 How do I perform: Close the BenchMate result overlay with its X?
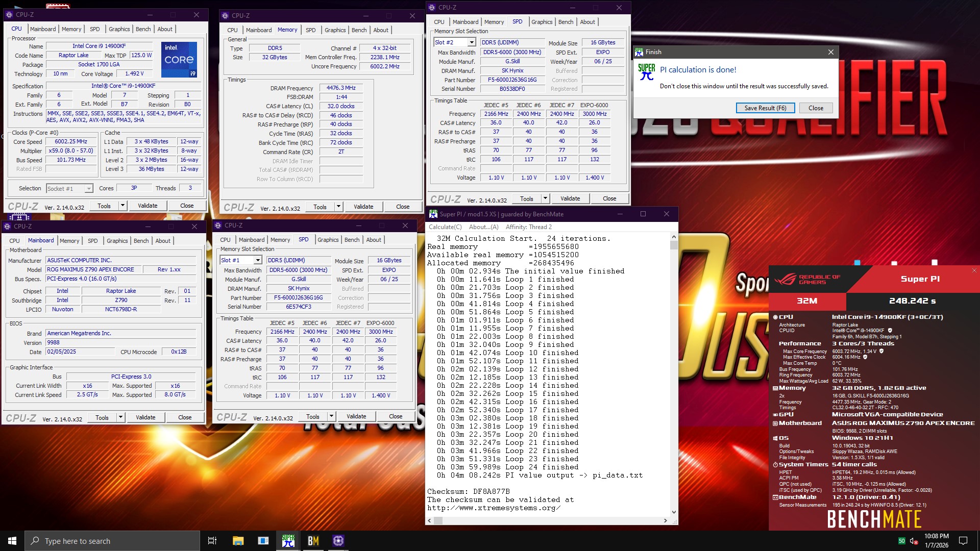[974, 270]
